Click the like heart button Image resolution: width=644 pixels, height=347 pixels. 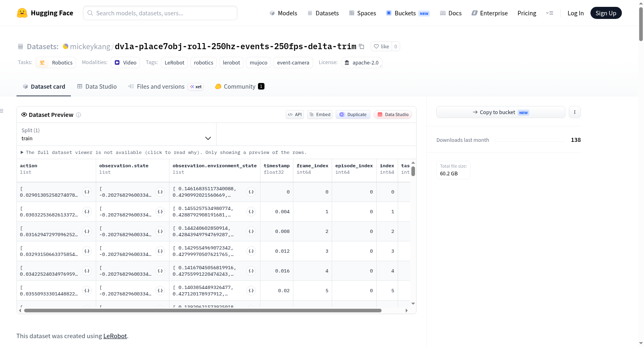click(381, 46)
